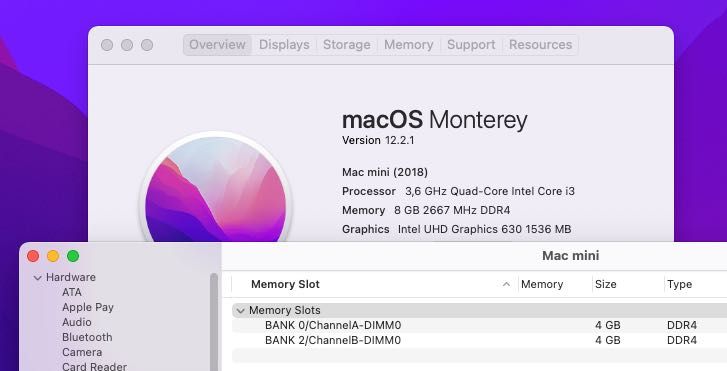Open the Support tab
The width and height of the screenshot is (727, 371).
pos(471,45)
